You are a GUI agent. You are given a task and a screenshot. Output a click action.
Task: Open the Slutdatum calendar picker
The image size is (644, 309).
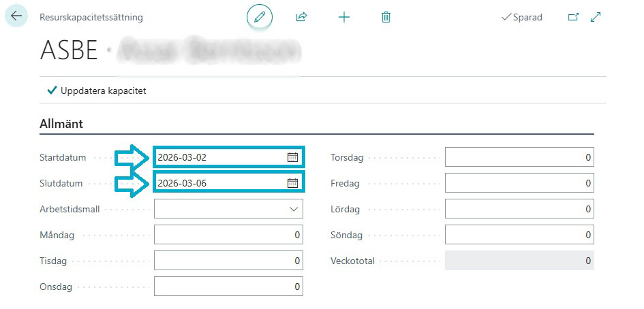[x=292, y=183]
